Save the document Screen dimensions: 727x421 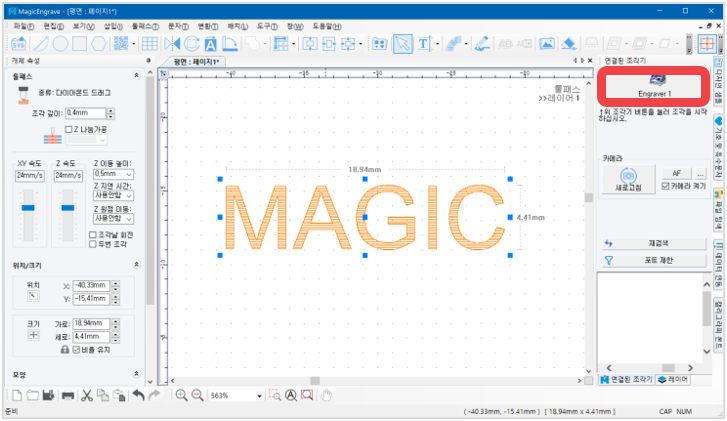[48, 395]
